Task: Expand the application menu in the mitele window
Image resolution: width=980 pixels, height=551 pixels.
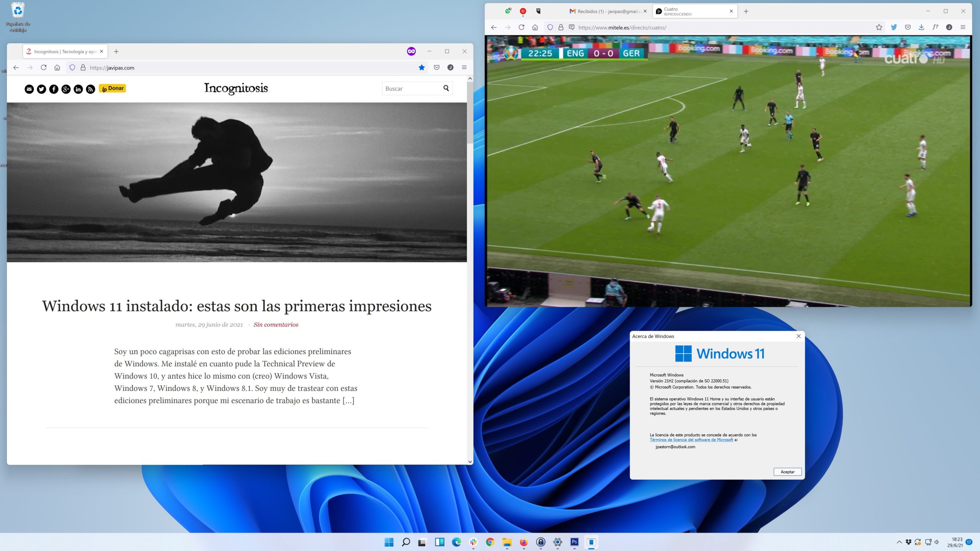Action: pos(963,28)
